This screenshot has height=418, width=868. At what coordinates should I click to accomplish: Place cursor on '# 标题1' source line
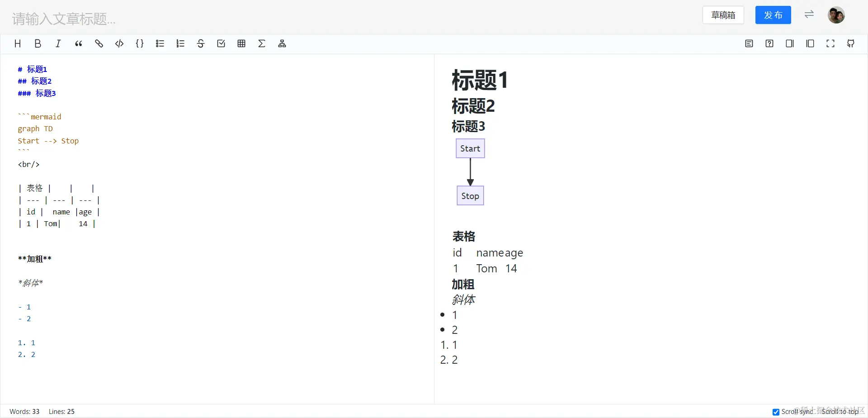(x=33, y=69)
